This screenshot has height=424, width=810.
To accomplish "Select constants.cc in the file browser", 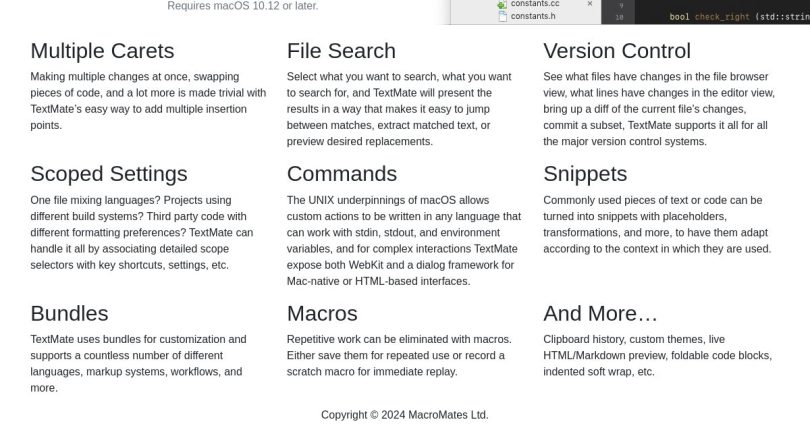I will click(535, 4).
